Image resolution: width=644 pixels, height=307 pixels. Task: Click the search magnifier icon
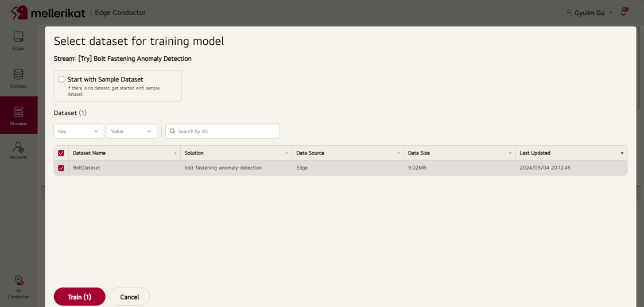tap(173, 131)
